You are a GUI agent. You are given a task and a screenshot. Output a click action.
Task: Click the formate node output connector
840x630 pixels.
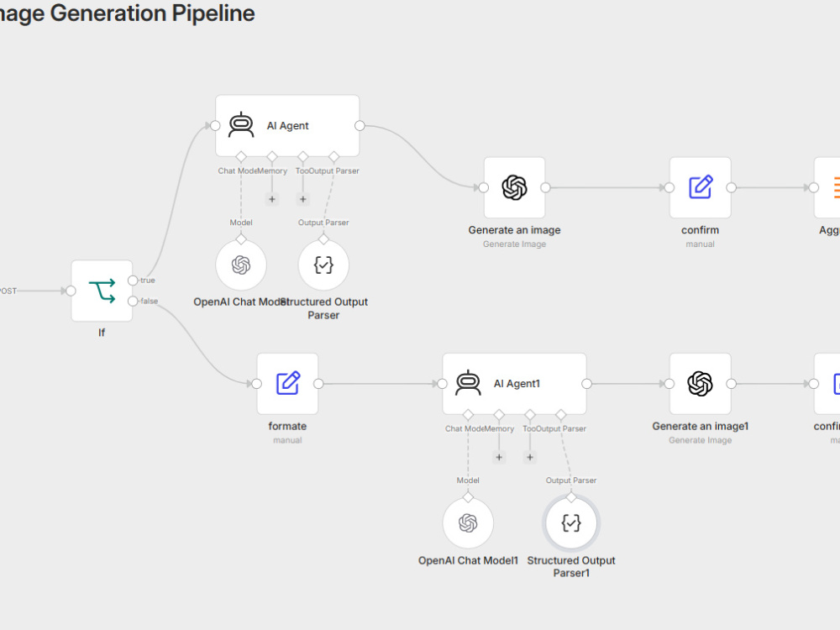click(318, 384)
